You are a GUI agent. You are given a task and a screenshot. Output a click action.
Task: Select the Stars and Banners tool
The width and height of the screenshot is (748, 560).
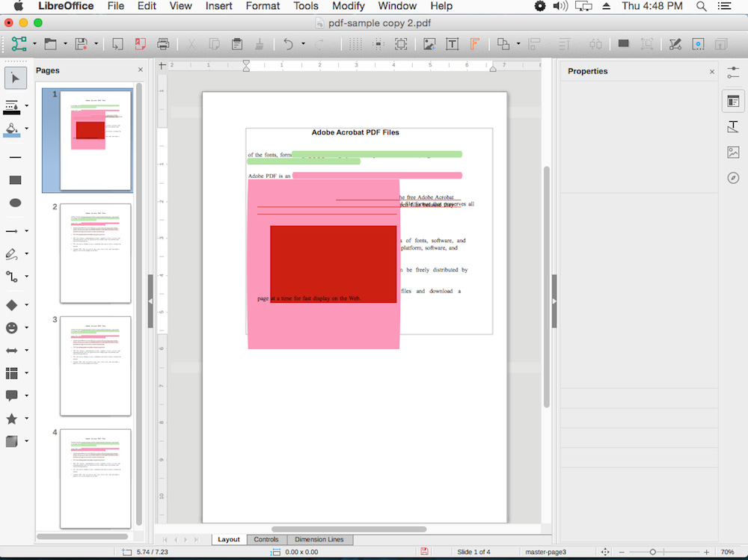coord(11,419)
